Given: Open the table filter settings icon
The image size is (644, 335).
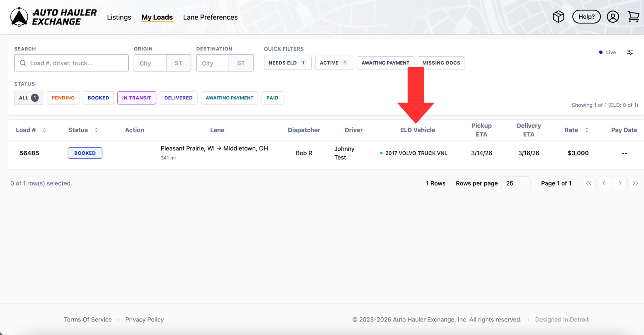Looking at the screenshot, I should tap(630, 52).
